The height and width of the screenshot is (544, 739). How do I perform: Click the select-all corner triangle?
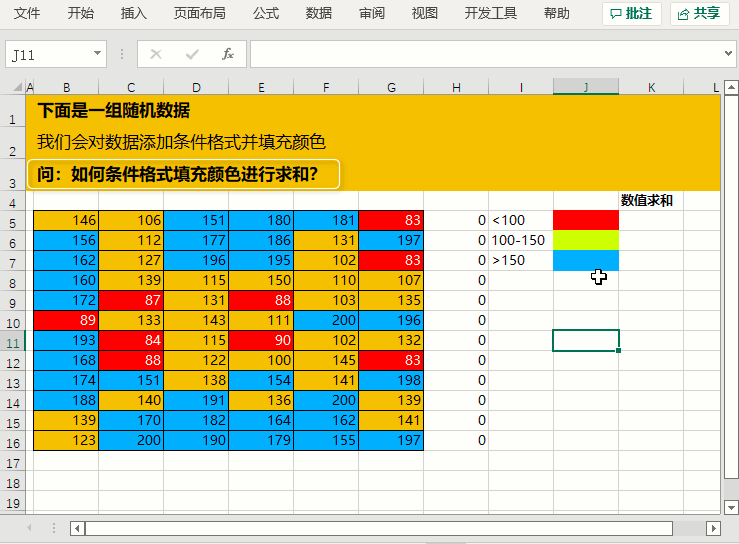pos(17,87)
